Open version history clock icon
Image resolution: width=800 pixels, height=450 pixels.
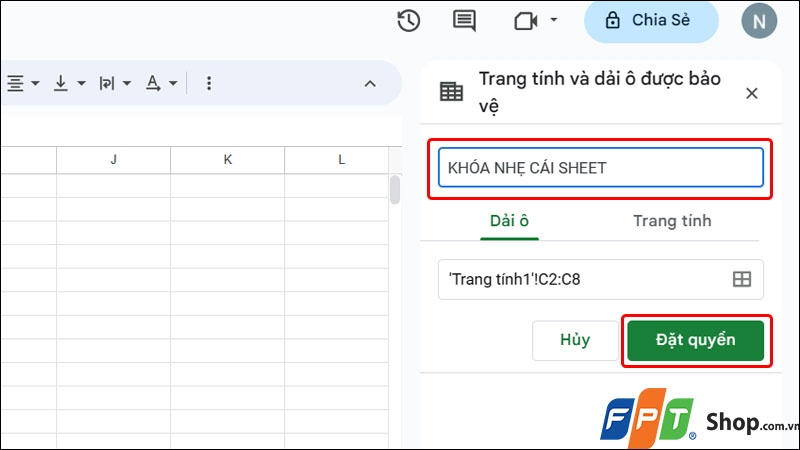click(409, 21)
